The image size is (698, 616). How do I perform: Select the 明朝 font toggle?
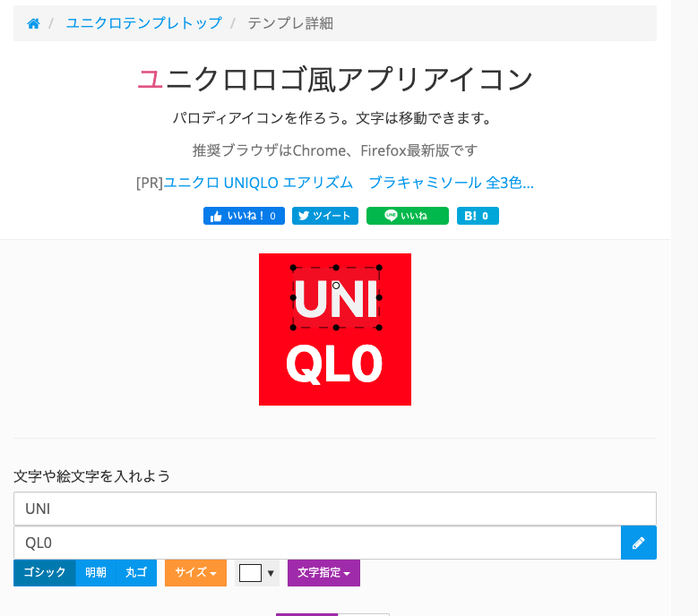(96, 573)
